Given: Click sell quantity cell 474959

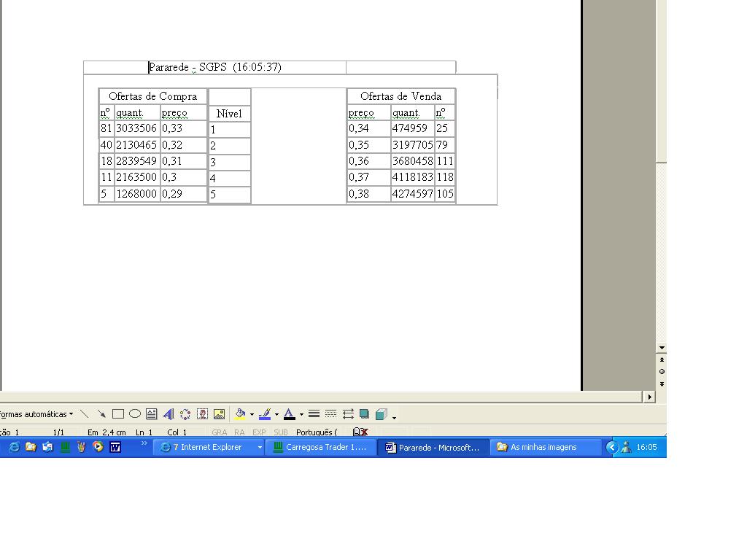Looking at the screenshot, I should pyautogui.click(x=413, y=128).
